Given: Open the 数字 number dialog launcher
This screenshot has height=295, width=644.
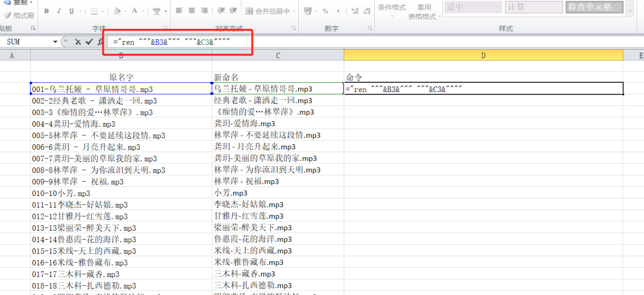Looking at the screenshot, I should click(x=370, y=29).
